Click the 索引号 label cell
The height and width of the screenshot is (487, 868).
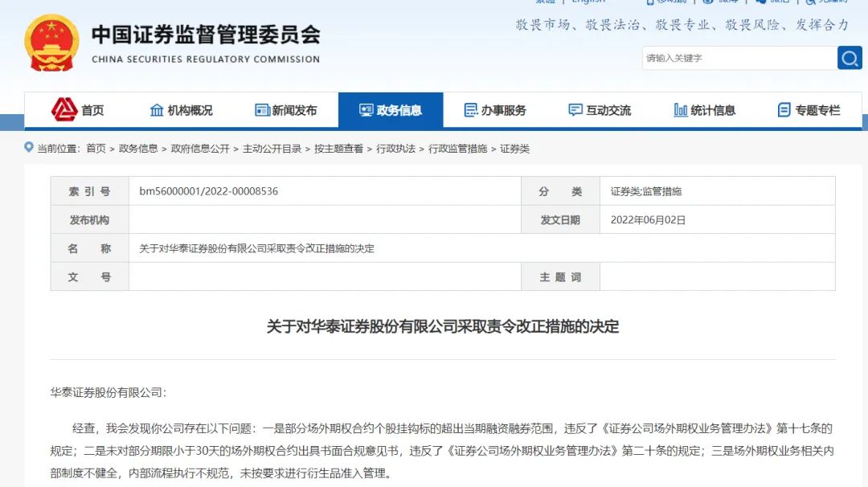(x=90, y=191)
